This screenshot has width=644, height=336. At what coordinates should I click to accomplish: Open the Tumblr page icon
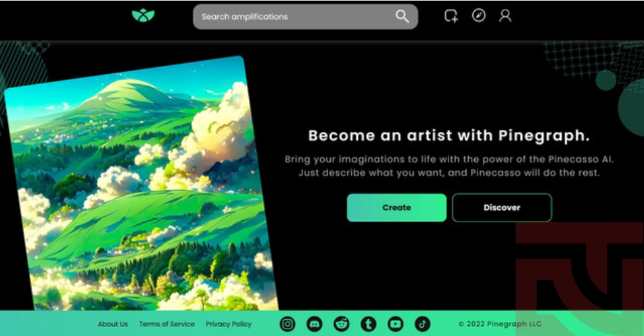(369, 324)
